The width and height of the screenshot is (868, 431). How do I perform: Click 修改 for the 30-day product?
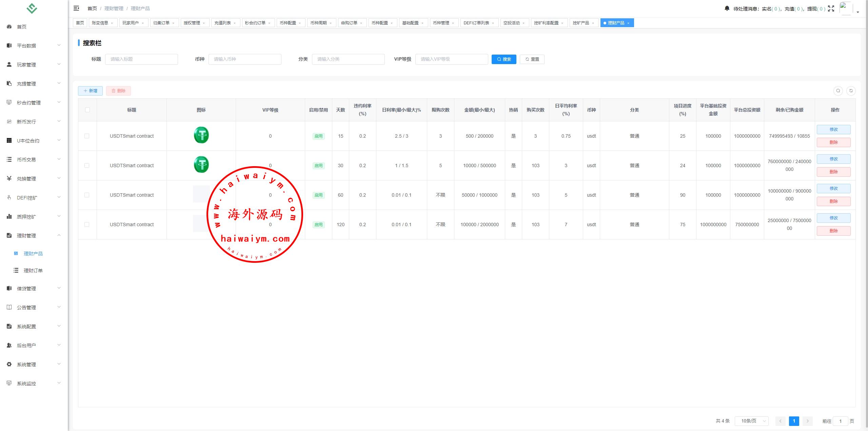coord(833,159)
